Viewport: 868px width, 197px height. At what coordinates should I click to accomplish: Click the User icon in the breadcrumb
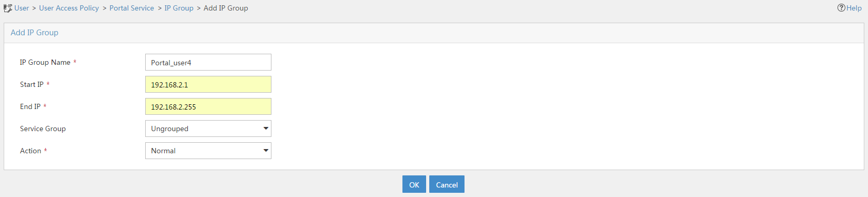point(8,8)
